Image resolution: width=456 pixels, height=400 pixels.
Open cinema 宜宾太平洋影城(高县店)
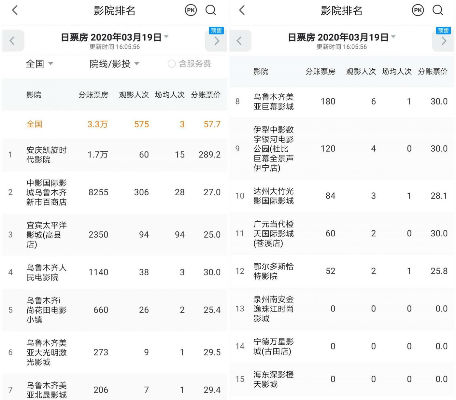(114, 235)
